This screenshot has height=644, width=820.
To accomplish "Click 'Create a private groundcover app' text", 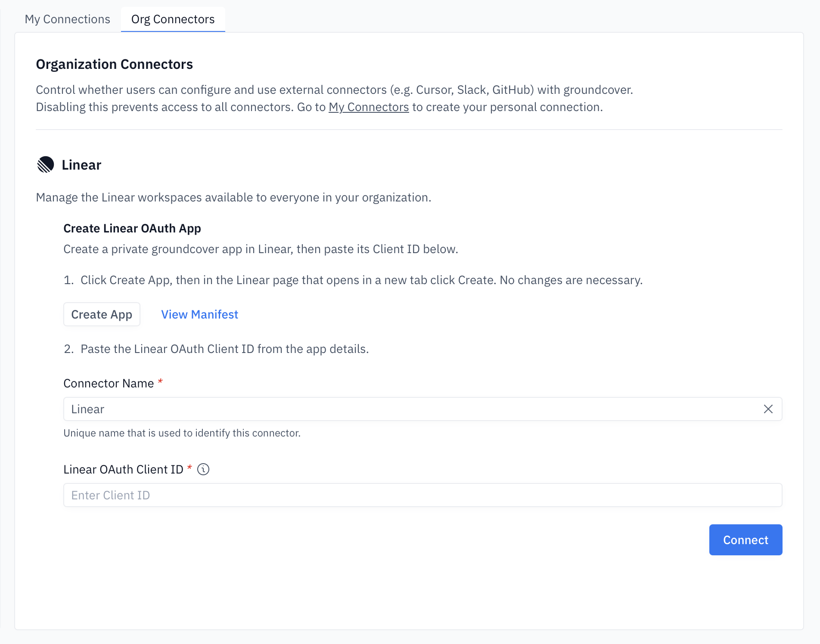I will coord(261,249).
